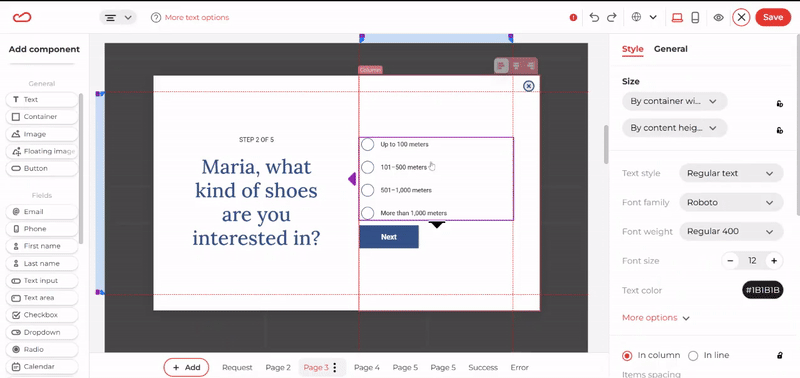Open Font weight Regular 400 dropdown
This screenshot has width=800, height=378.
coord(731,232)
